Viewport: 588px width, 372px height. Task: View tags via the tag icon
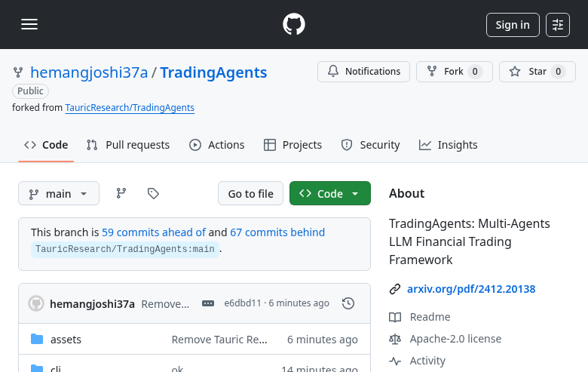coord(153,193)
